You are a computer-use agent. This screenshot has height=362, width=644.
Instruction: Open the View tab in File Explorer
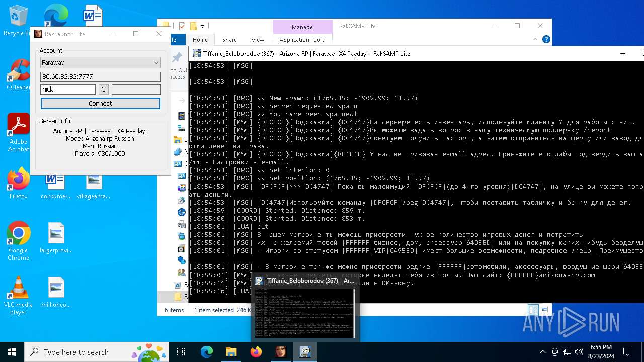pos(258,40)
